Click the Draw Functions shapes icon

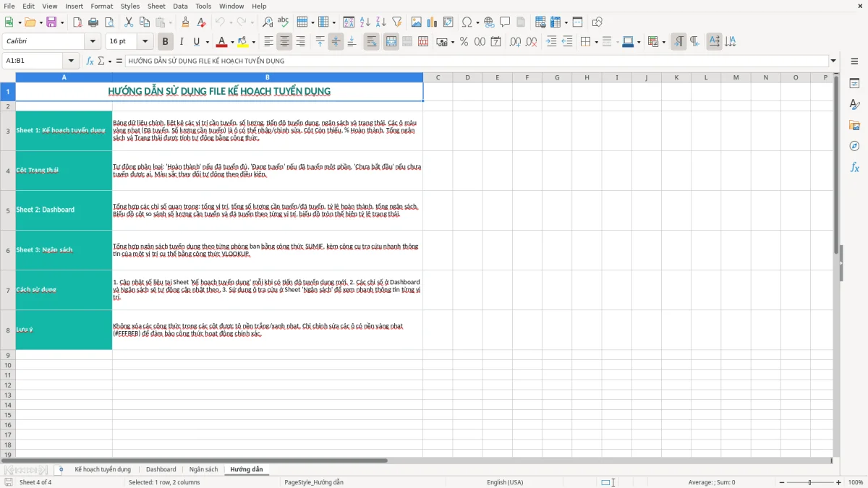pyautogui.click(x=597, y=22)
